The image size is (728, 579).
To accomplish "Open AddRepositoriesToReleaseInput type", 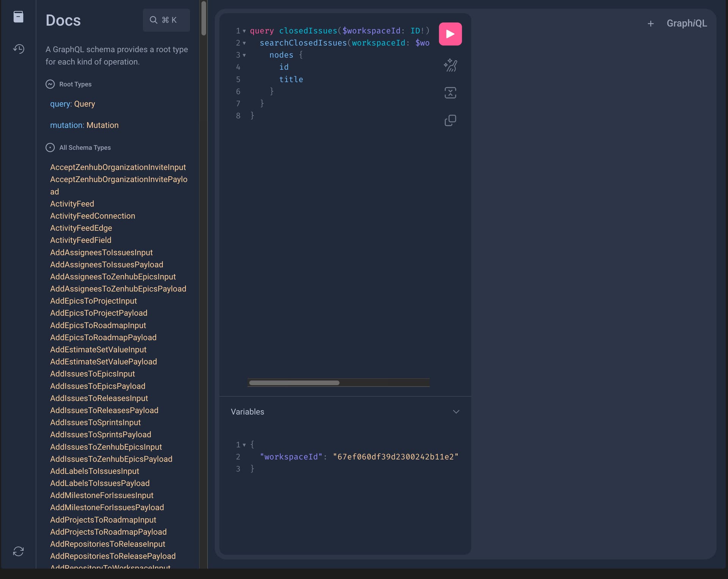I will (x=108, y=544).
